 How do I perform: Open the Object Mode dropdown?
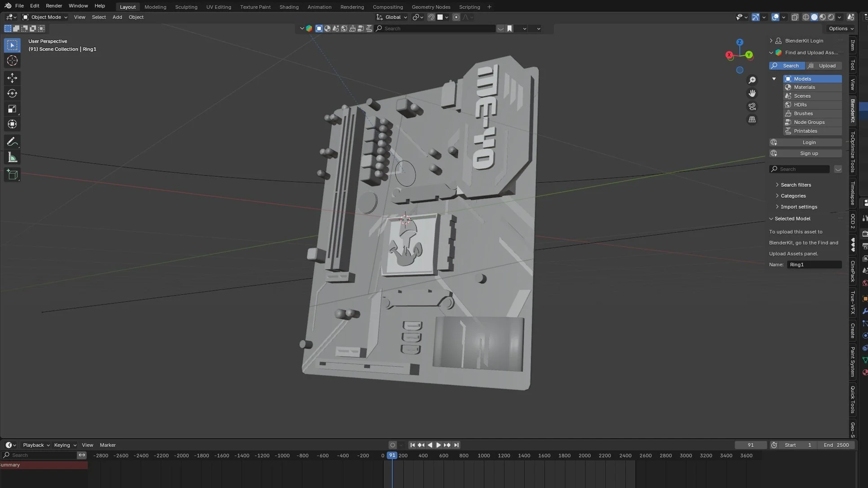pos(45,17)
